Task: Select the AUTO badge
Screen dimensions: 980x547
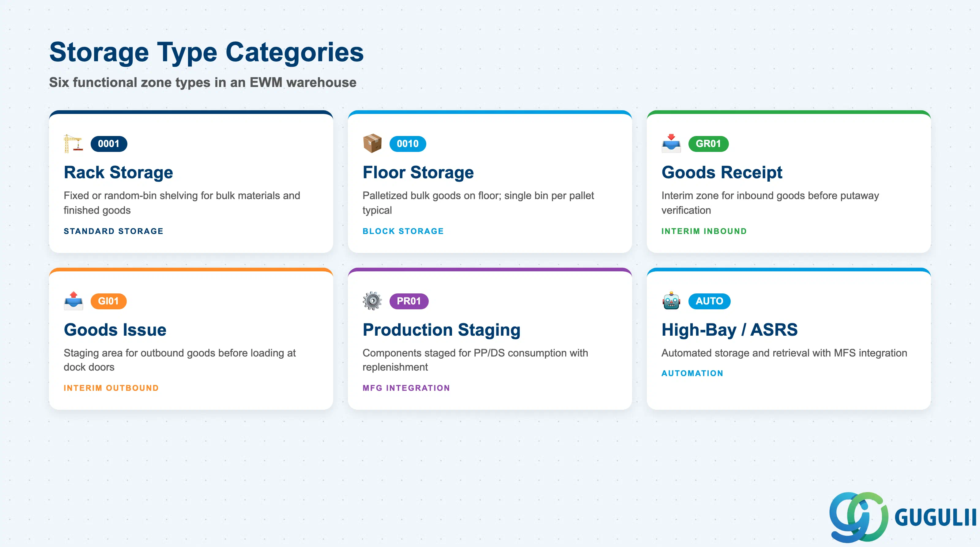Action: coord(710,301)
